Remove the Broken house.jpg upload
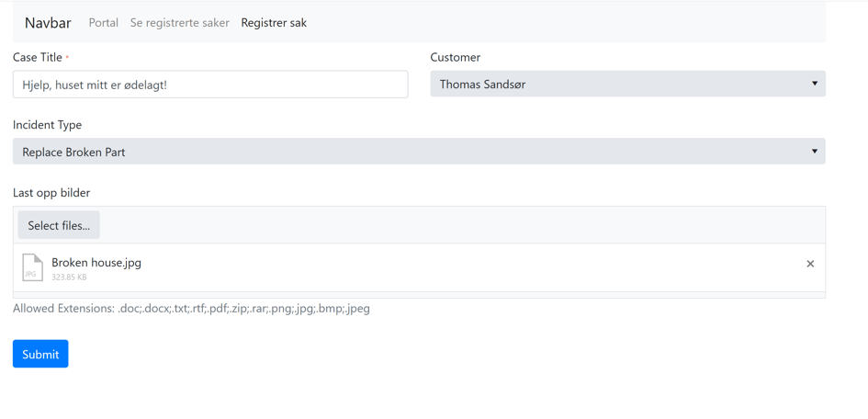Viewport: 868px width, 419px height. (810, 264)
